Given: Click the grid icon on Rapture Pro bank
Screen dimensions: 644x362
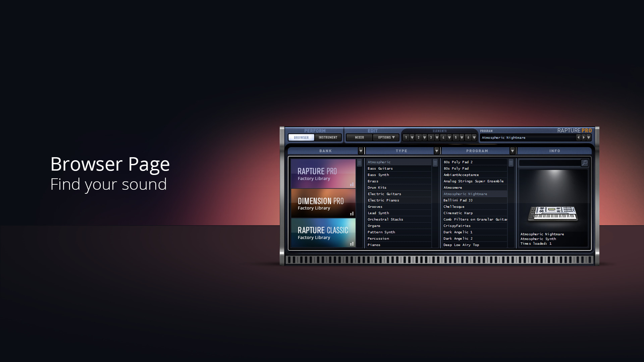Looking at the screenshot, I should pos(352,184).
